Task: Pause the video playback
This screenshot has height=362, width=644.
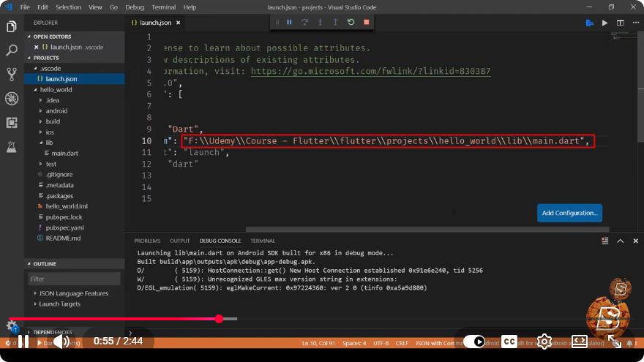Action: (23, 342)
